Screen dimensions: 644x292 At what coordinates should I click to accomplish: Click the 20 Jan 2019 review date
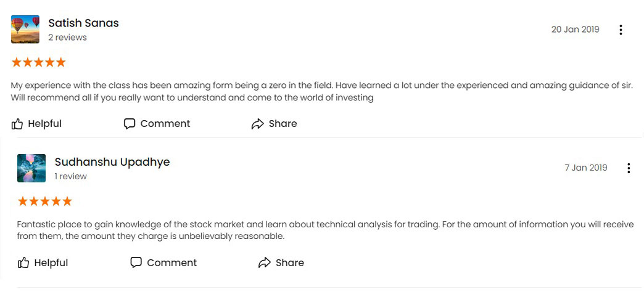point(575,30)
